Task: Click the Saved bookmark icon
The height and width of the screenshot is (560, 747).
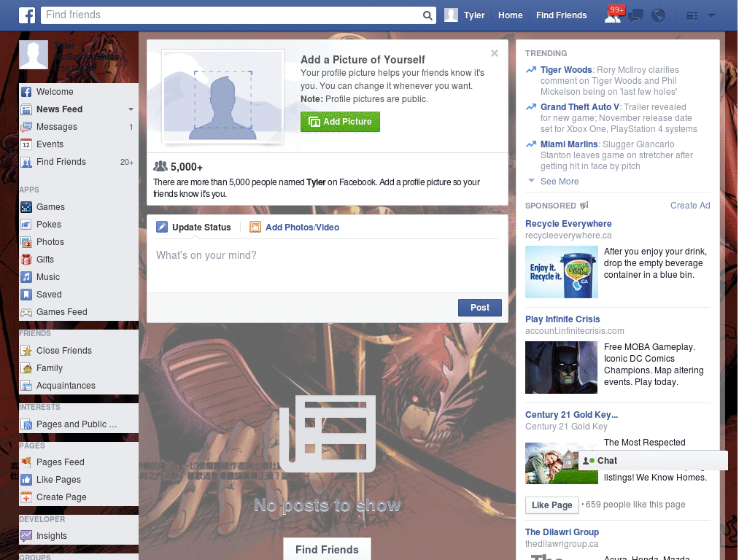Action: (26, 295)
